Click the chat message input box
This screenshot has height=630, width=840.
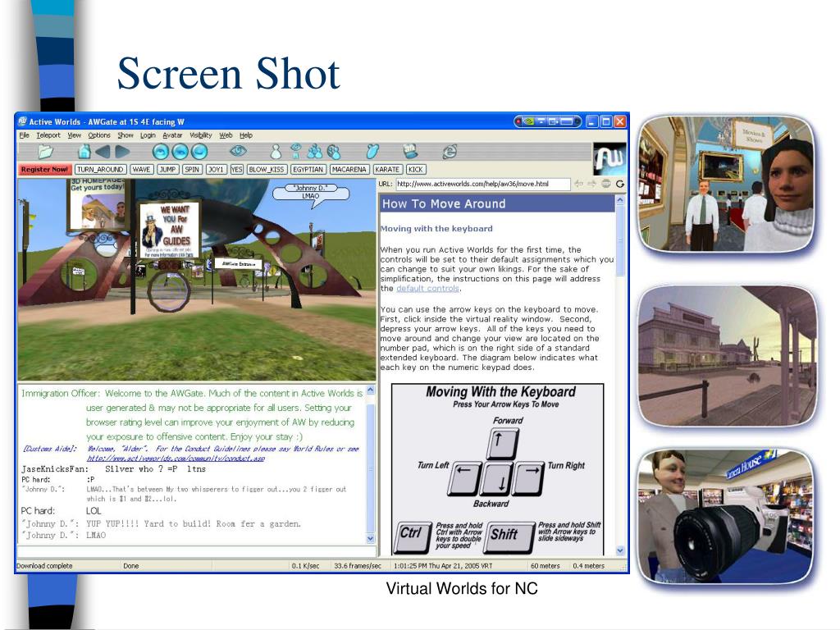click(197, 550)
